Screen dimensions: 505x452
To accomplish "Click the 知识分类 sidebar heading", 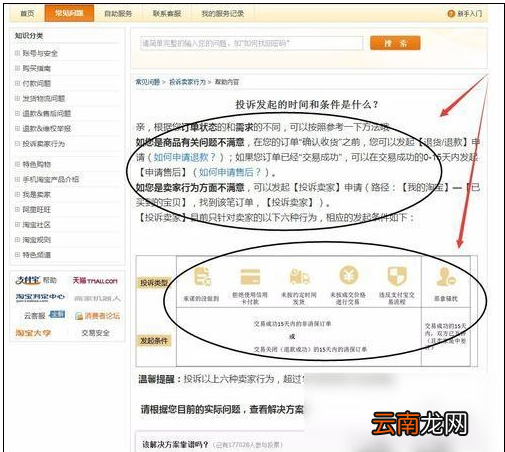I will coord(29,36).
